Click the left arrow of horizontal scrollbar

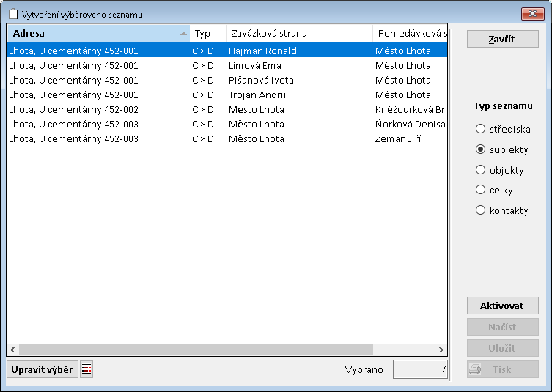point(13,350)
